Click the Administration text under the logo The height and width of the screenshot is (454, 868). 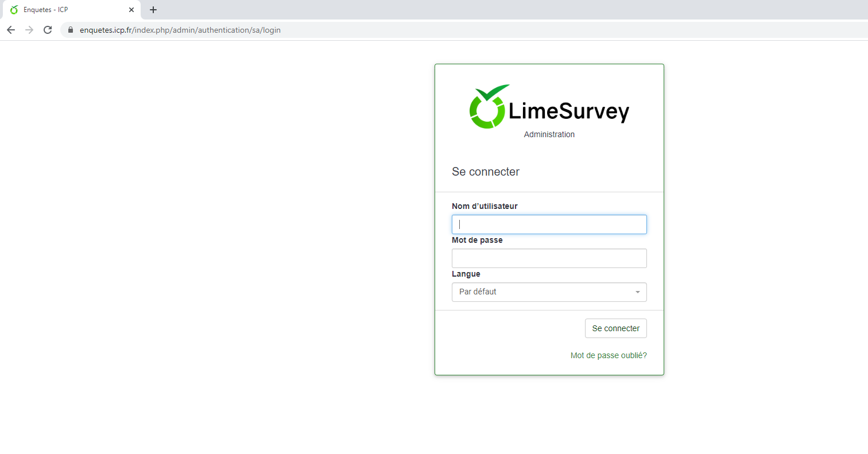(549, 134)
